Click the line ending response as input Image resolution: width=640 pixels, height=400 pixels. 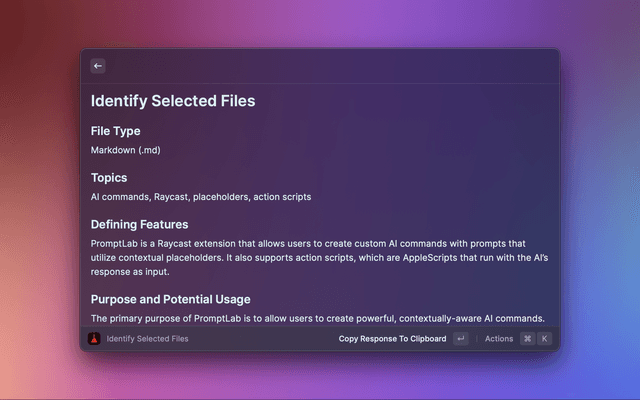pos(130,272)
